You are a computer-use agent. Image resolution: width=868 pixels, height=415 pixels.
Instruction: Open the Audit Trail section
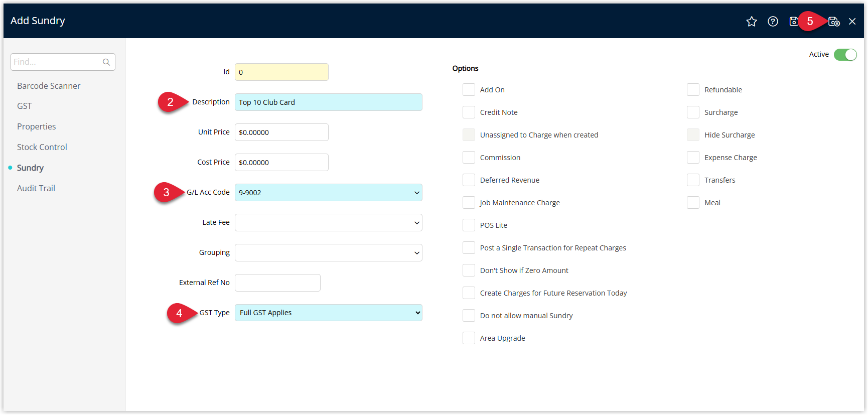pyautogui.click(x=36, y=188)
